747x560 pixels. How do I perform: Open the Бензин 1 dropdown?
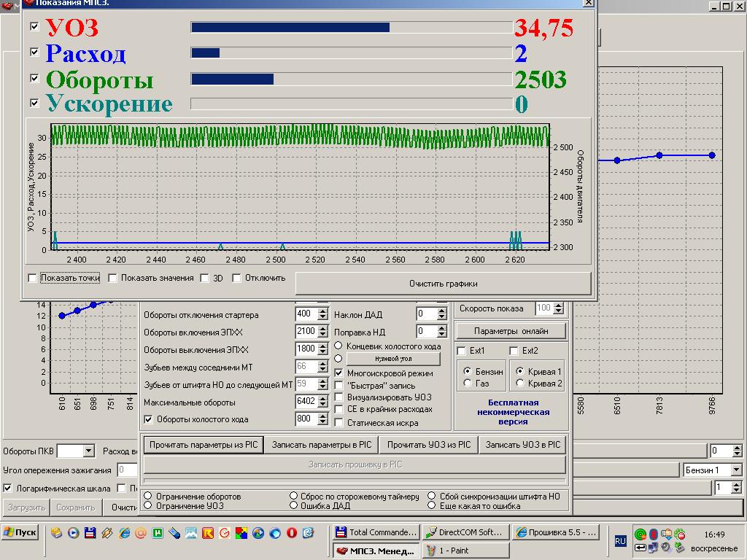pos(736,470)
